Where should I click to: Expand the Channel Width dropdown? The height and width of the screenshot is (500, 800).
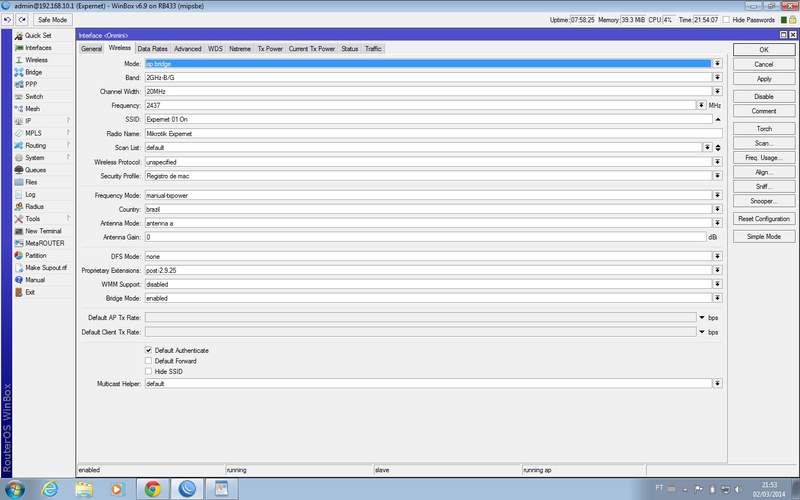tap(717, 91)
